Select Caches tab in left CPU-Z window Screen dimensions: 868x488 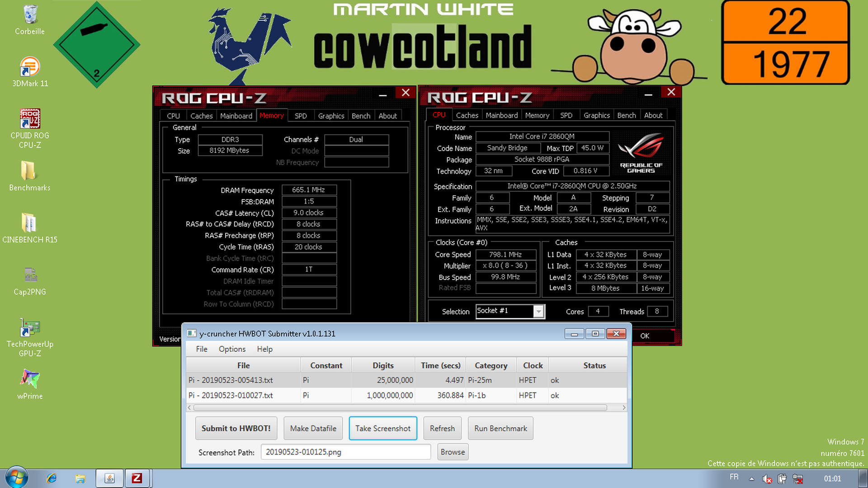[201, 116]
